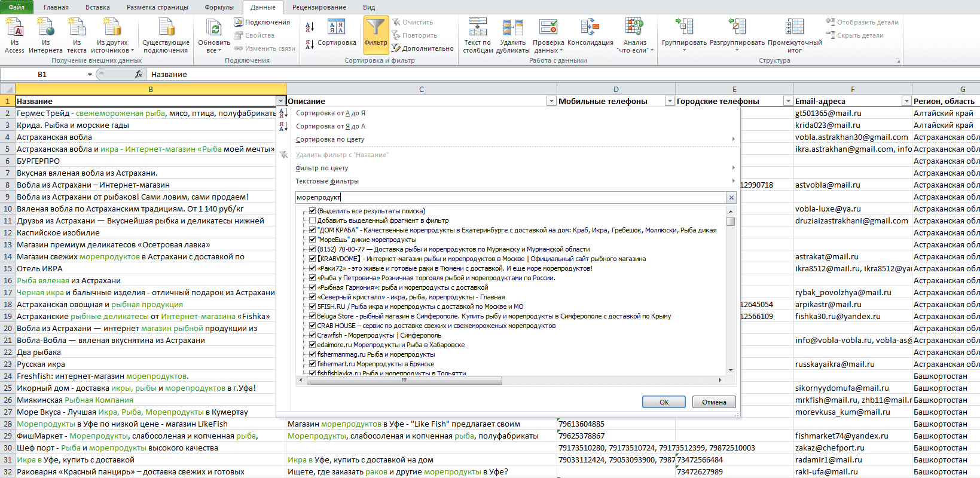The image size is (980, 478).
Task: Open Анализ 'что если' menu
Action: 635,36
